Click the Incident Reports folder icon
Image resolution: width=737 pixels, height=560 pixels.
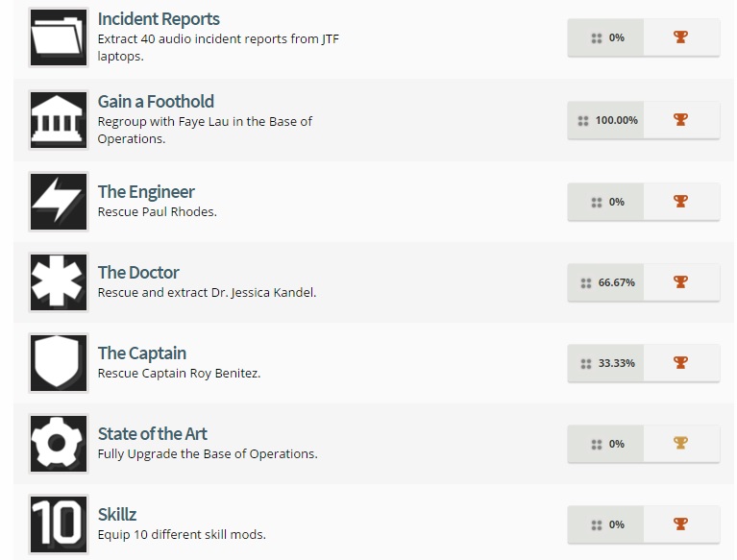(59, 37)
